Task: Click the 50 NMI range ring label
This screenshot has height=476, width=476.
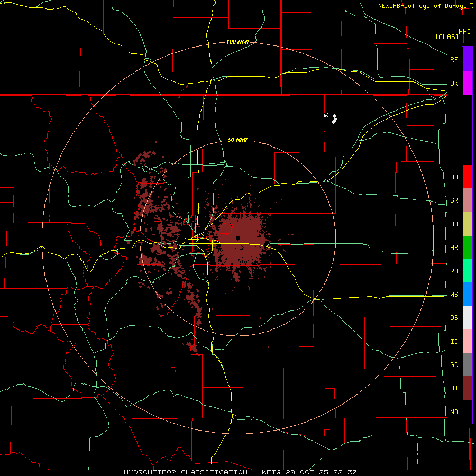Action: [237, 140]
